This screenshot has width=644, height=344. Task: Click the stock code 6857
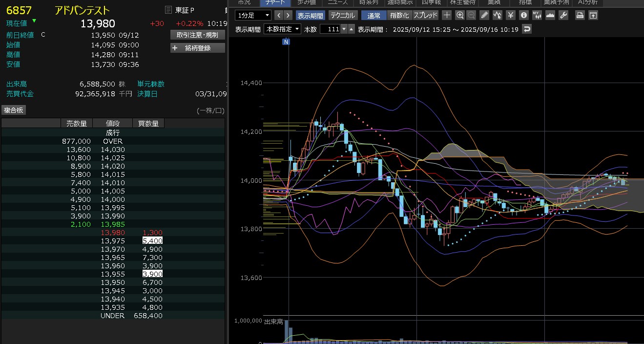coord(19,10)
